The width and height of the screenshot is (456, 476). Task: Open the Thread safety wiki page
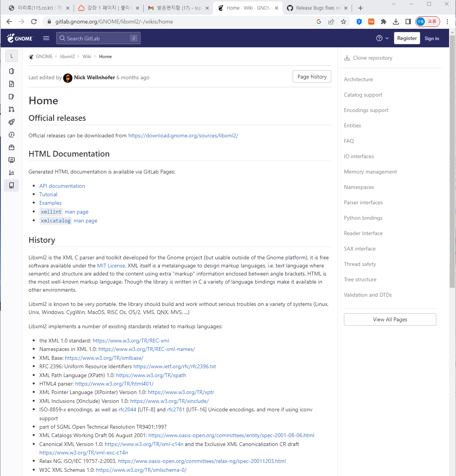(x=360, y=264)
